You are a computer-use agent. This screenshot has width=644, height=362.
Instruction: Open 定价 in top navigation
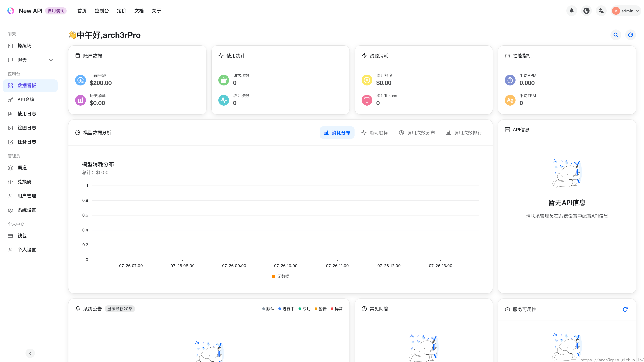tap(121, 11)
